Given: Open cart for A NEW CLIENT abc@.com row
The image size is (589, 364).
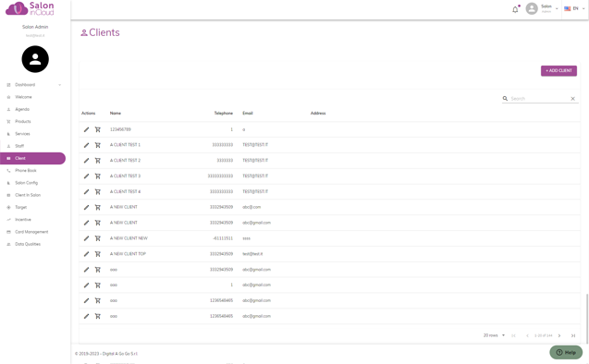Looking at the screenshot, I should 98,207.
